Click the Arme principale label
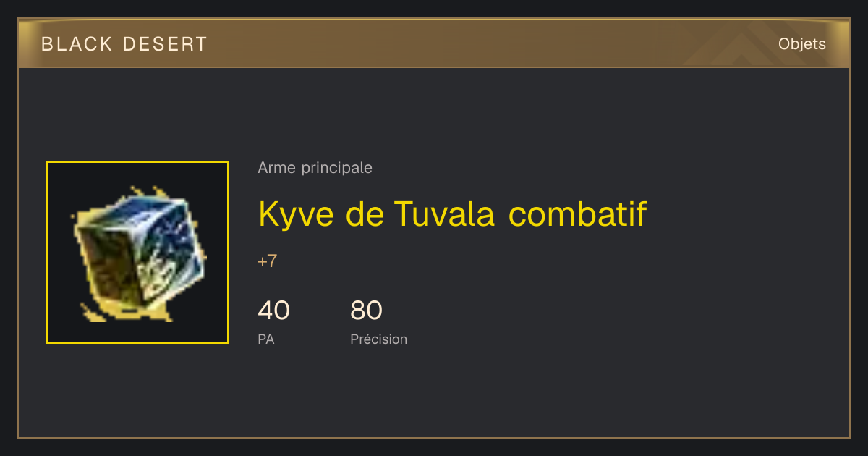 (315, 168)
